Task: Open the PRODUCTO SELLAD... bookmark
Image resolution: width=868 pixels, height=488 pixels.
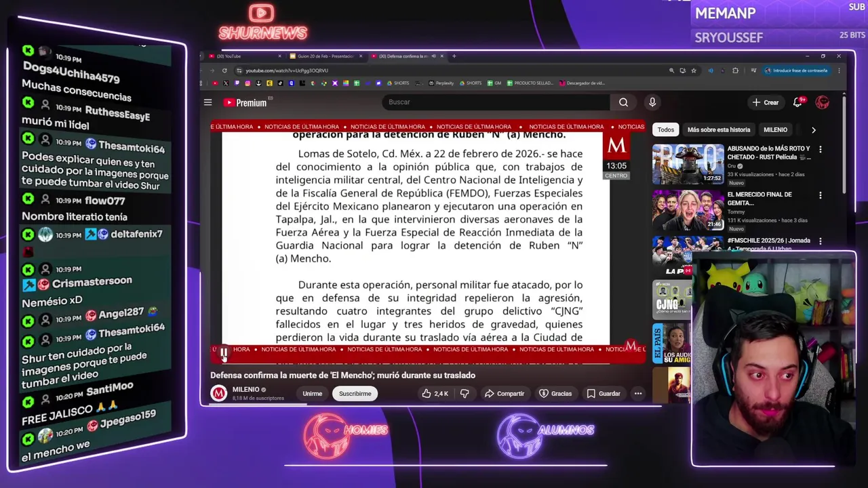Action: (530, 83)
